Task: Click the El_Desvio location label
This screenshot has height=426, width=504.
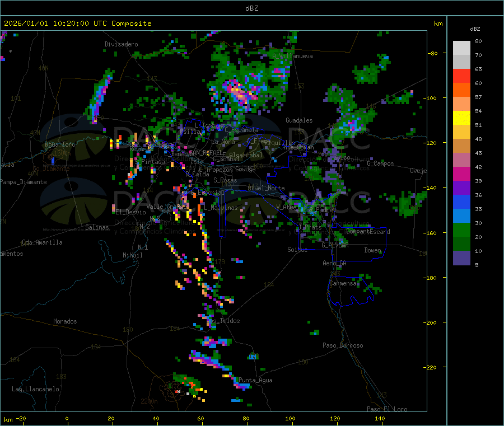Action: (131, 212)
